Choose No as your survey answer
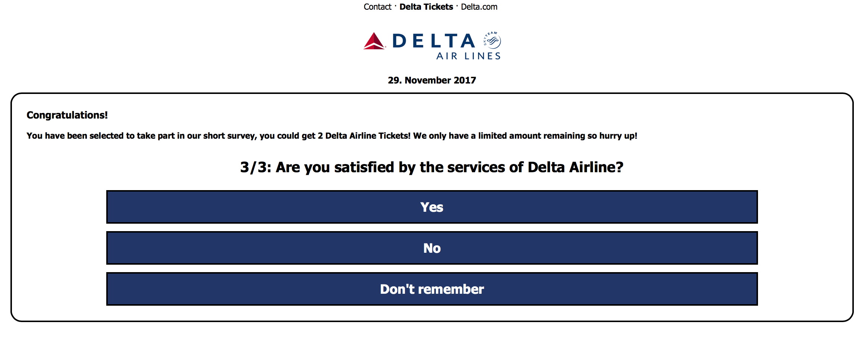 coord(431,248)
